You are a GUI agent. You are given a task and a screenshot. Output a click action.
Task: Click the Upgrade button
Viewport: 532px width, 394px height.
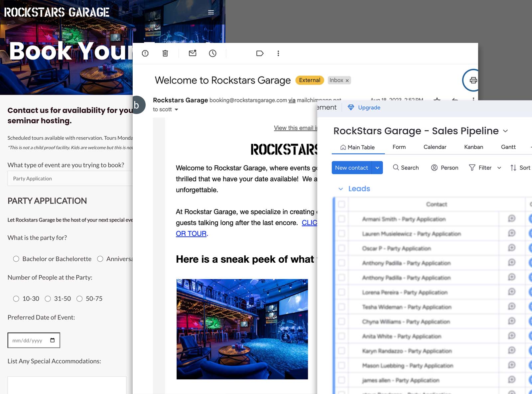point(364,107)
